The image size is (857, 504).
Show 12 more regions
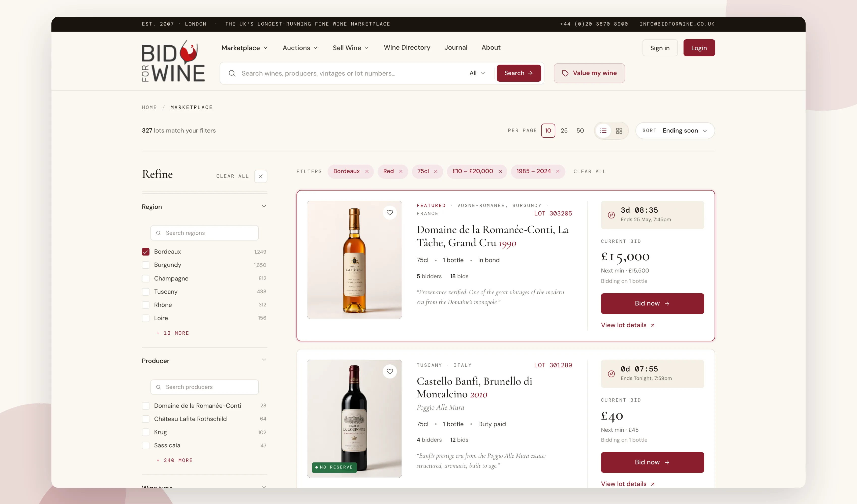(x=173, y=333)
